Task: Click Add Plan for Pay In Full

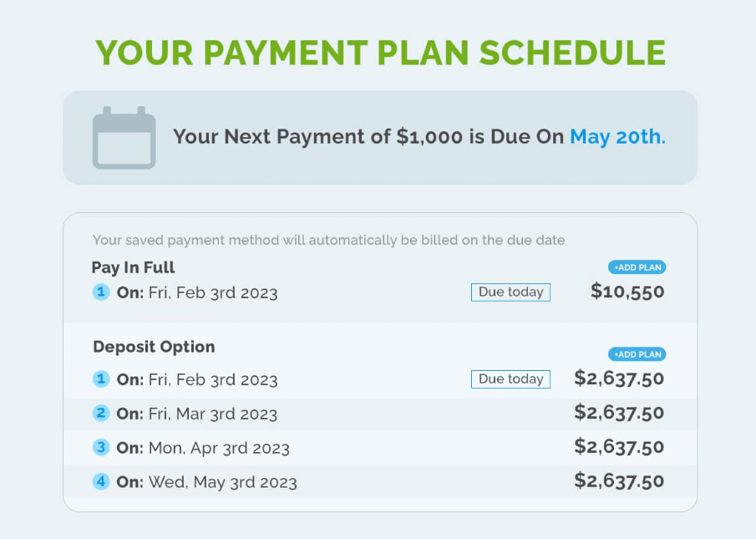Action: pos(637,267)
